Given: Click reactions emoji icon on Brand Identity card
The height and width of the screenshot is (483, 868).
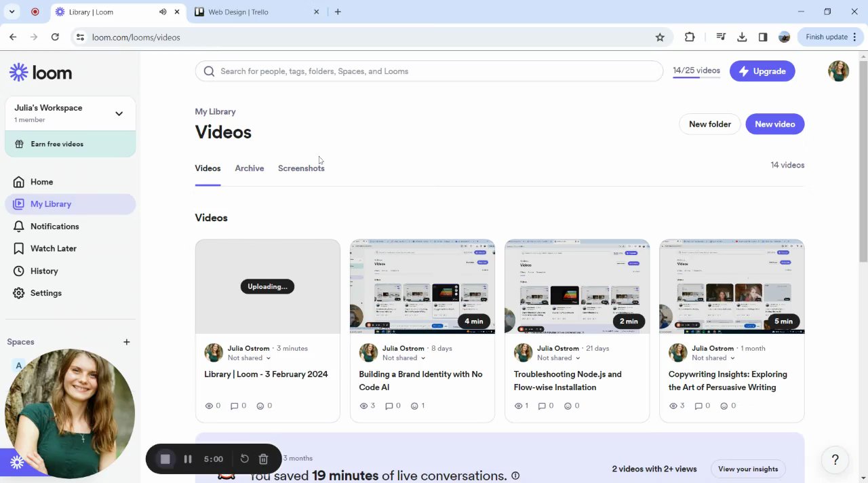Looking at the screenshot, I should [x=414, y=406].
